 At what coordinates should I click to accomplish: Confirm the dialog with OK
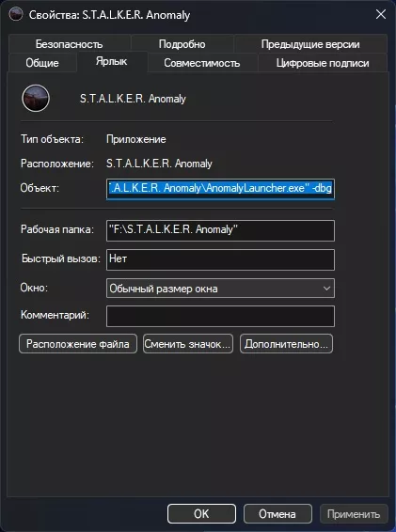(x=201, y=514)
